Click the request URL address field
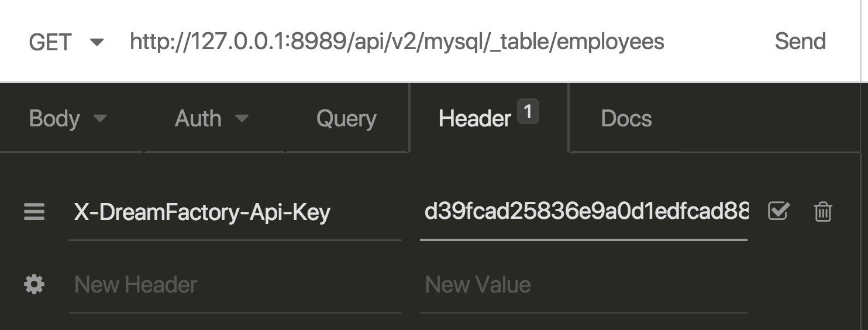 click(397, 42)
